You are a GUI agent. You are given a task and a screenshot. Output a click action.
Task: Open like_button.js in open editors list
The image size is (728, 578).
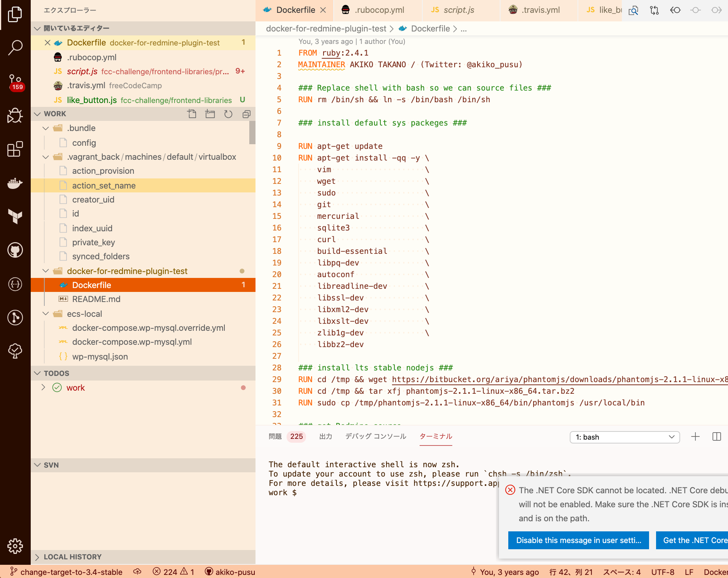143,100
